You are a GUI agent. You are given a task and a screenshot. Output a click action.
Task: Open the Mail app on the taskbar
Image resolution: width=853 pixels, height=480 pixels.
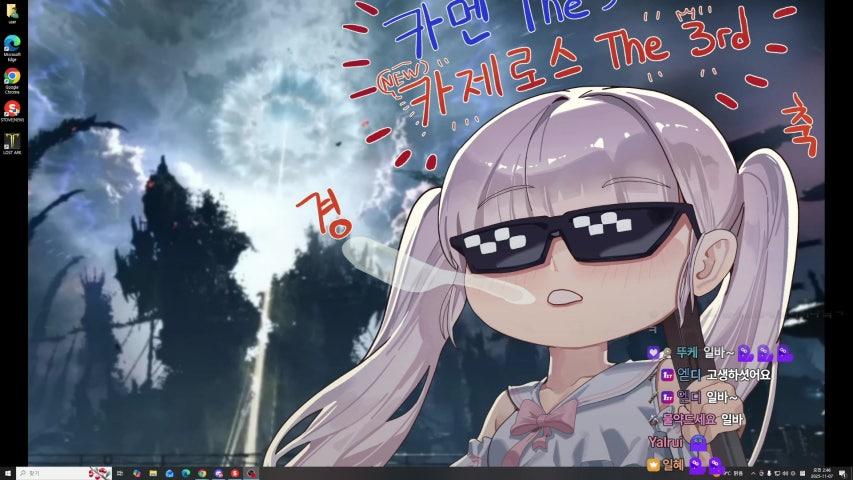pos(170,473)
